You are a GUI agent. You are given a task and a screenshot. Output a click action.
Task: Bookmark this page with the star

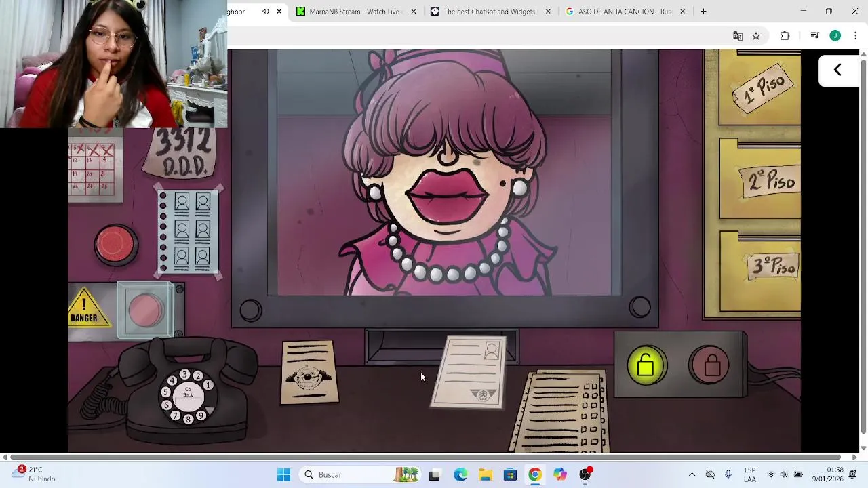coord(756,36)
